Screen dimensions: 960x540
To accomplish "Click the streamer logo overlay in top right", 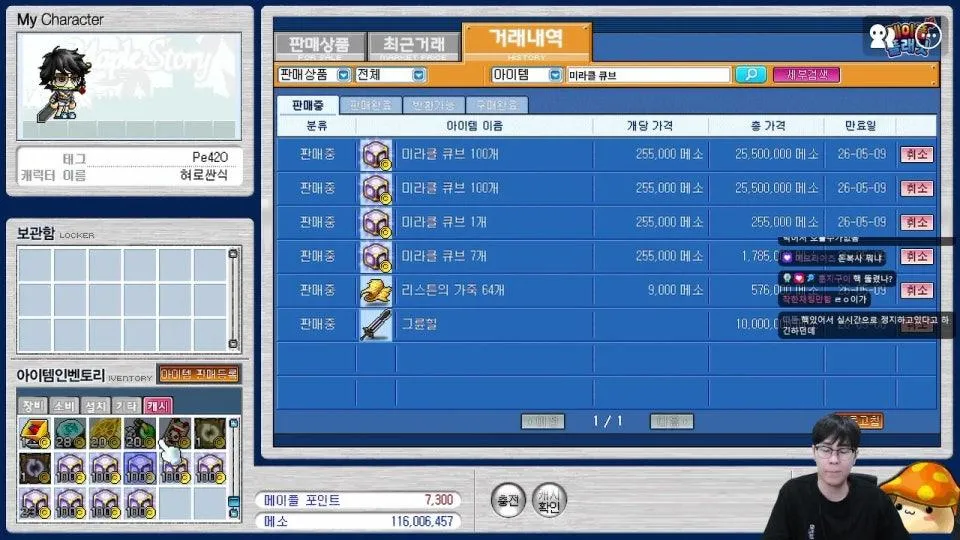I will 904,38.
